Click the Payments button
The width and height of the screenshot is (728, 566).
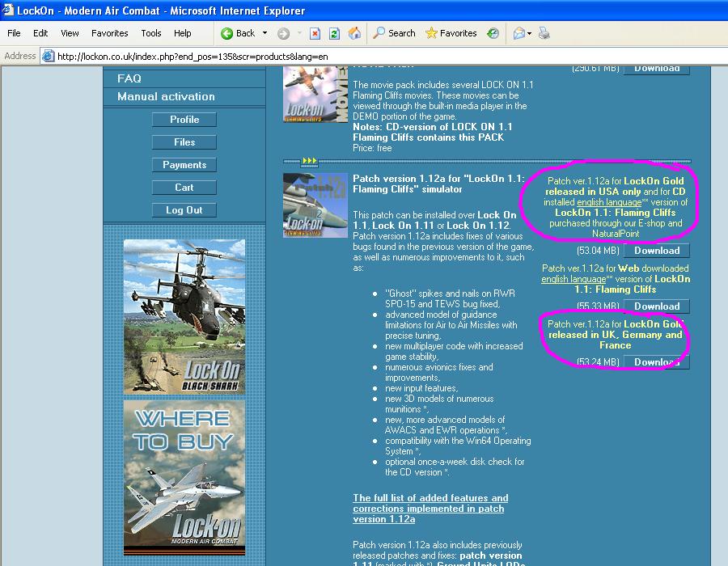(184, 165)
